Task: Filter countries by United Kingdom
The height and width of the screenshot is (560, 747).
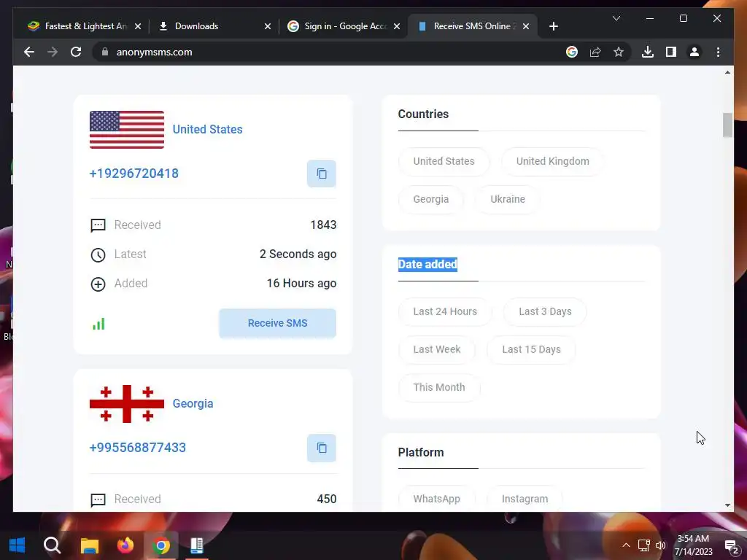Action: point(552,161)
